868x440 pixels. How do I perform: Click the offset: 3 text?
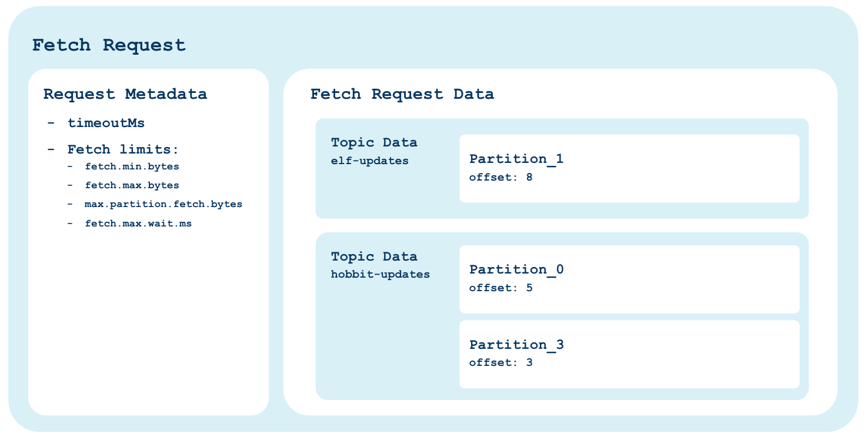500,362
